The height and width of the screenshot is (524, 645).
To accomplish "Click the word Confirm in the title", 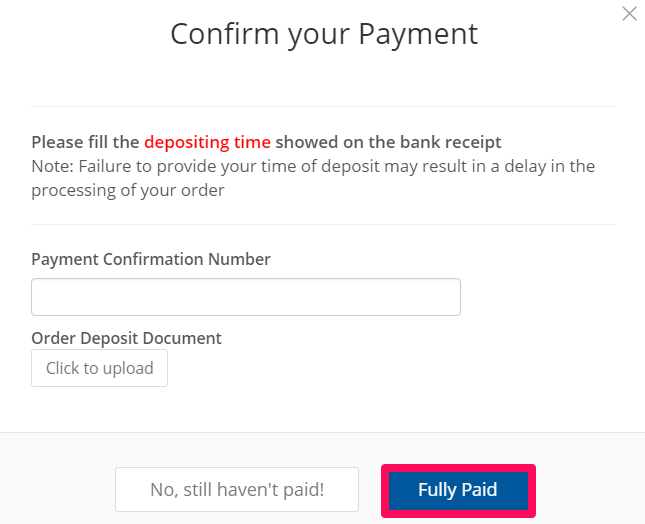I will coord(225,34).
